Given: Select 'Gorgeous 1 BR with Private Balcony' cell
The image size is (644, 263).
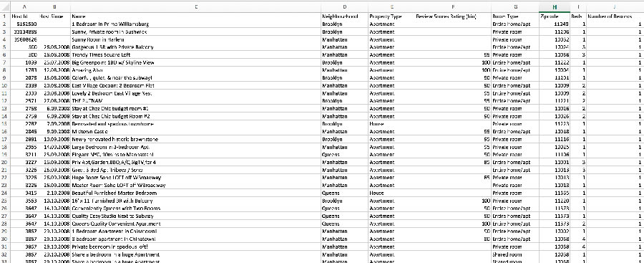Looking at the screenshot, I should [x=196, y=47].
